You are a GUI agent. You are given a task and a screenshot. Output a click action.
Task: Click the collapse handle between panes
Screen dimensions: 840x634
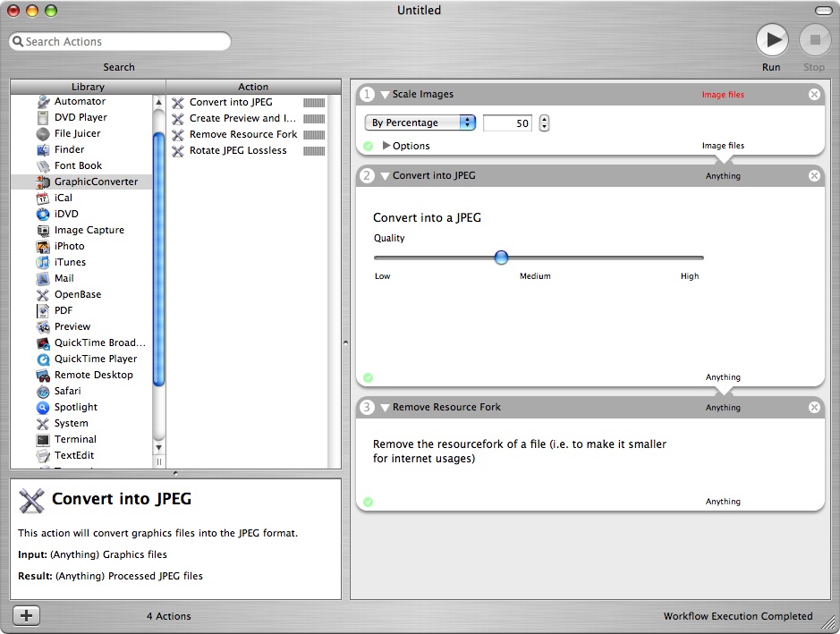[345, 342]
